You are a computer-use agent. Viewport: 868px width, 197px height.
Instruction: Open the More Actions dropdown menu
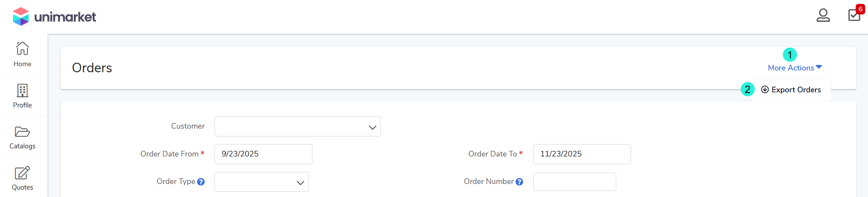[x=794, y=68]
